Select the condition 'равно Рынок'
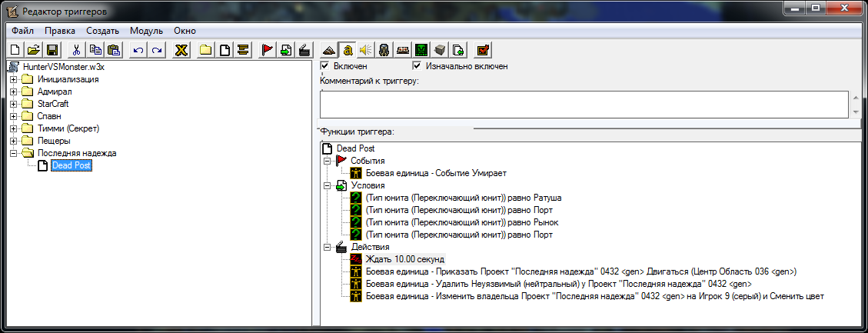 (462, 222)
